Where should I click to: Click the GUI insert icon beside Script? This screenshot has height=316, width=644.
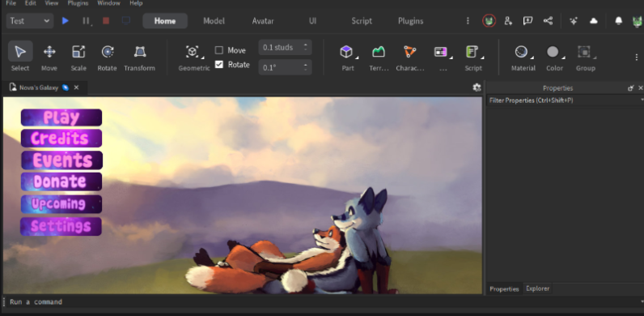(440, 52)
